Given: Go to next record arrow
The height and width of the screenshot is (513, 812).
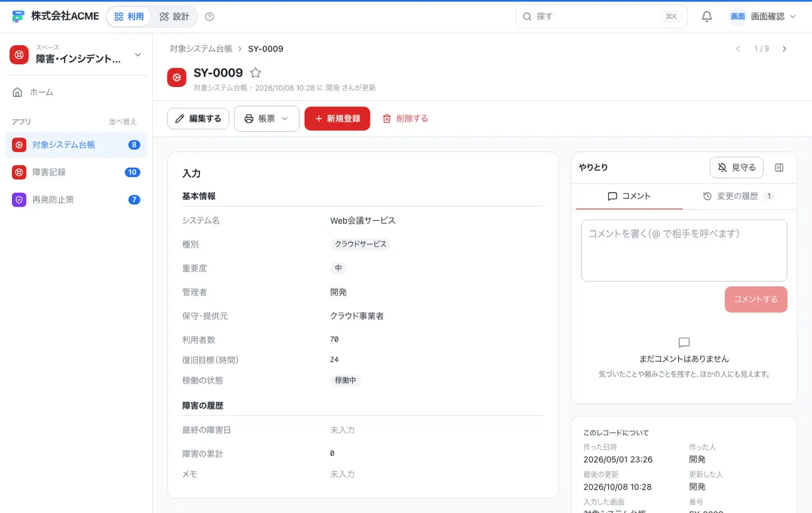Looking at the screenshot, I should (x=785, y=49).
